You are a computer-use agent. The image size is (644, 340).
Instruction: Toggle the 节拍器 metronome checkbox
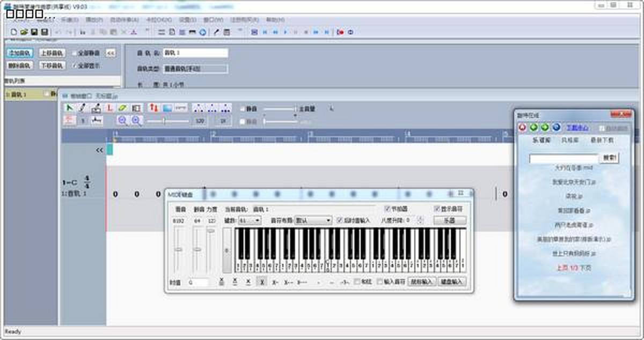pyautogui.click(x=387, y=209)
